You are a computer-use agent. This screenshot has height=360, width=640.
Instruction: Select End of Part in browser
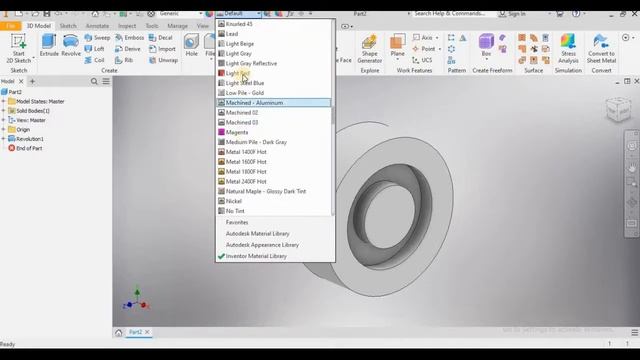[x=25, y=148]
